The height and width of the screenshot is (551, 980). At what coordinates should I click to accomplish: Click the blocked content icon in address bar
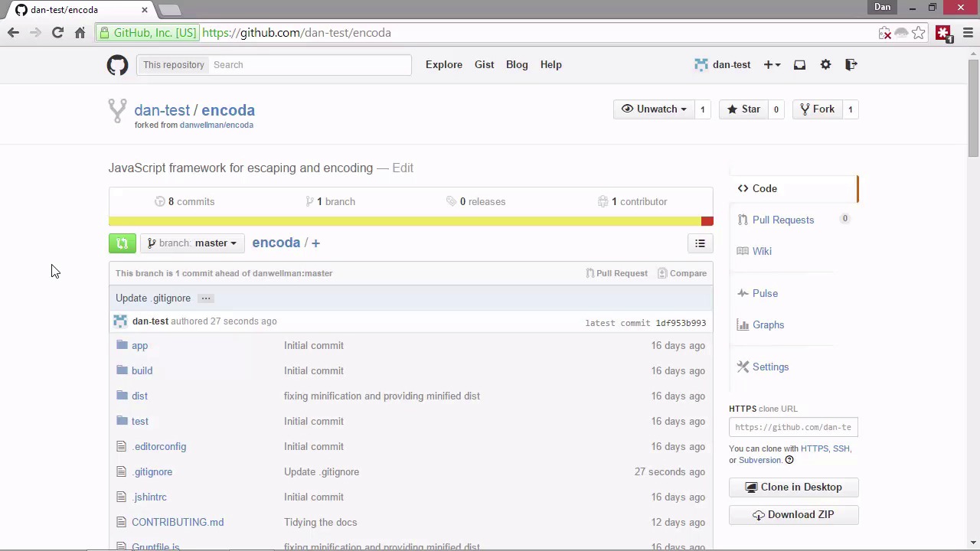coord(885,33)
